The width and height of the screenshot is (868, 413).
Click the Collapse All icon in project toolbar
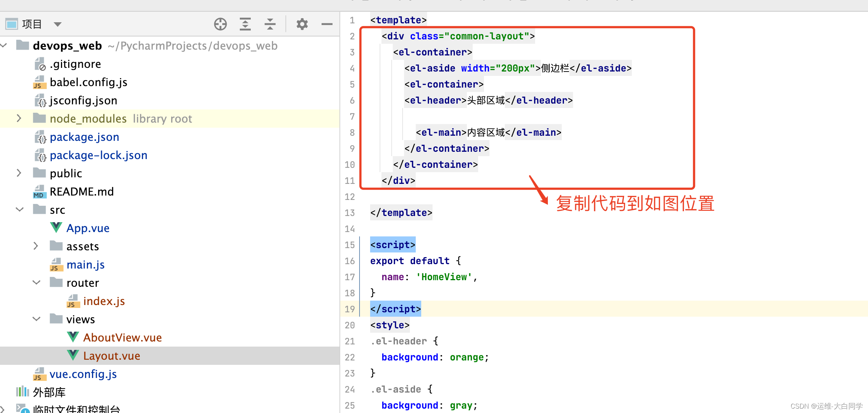click(270, 24)
